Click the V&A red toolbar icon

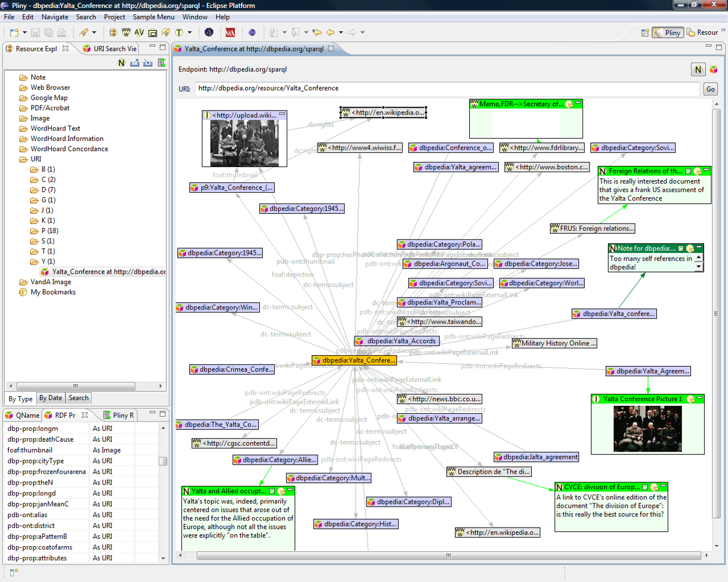(x=230, y=32)
